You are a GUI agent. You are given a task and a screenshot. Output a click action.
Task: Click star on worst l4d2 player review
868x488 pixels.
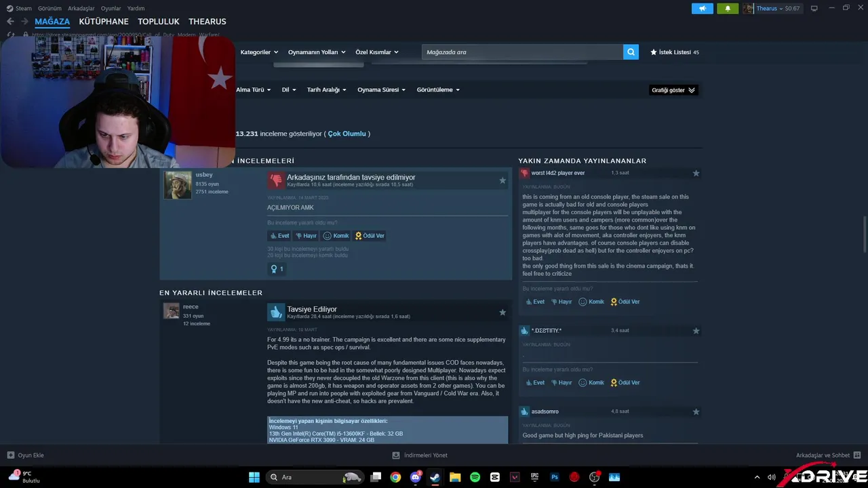coord(696,174)
